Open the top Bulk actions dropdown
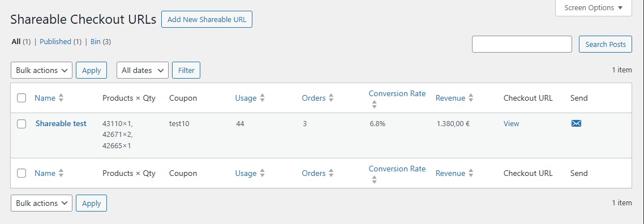 [41, 70]
